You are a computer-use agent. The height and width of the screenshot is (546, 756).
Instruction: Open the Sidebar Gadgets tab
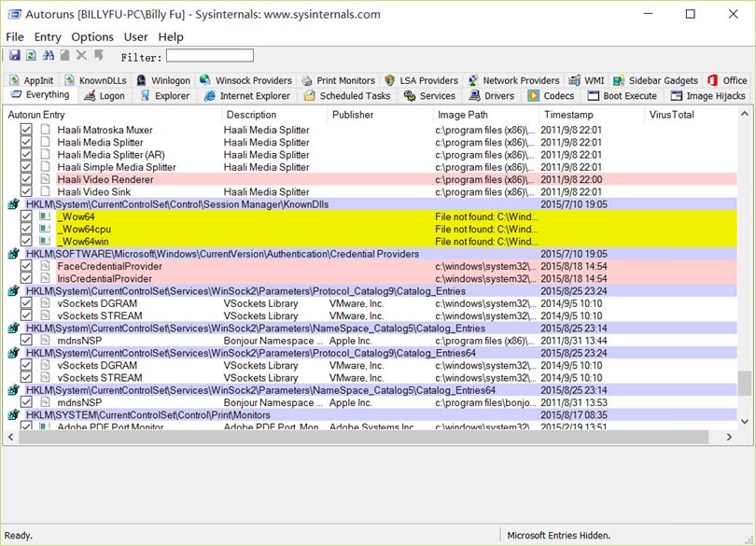pos(655,80)
